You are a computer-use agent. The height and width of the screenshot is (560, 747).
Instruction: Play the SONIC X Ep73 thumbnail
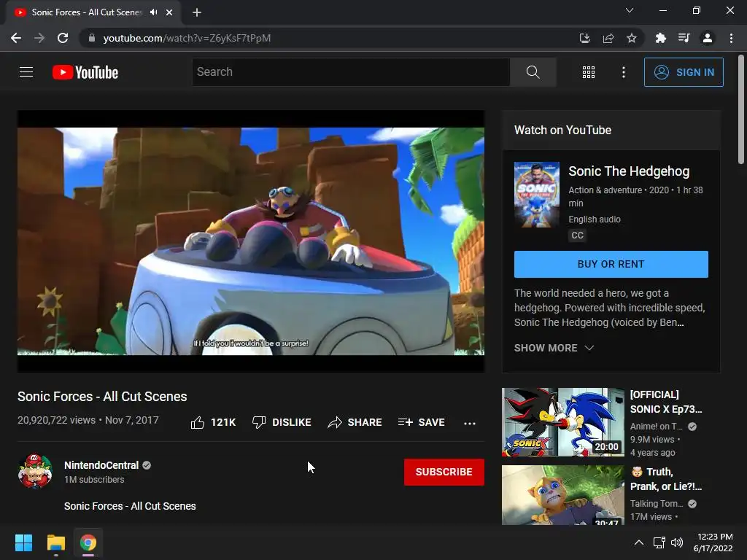[x=562, y=422]
